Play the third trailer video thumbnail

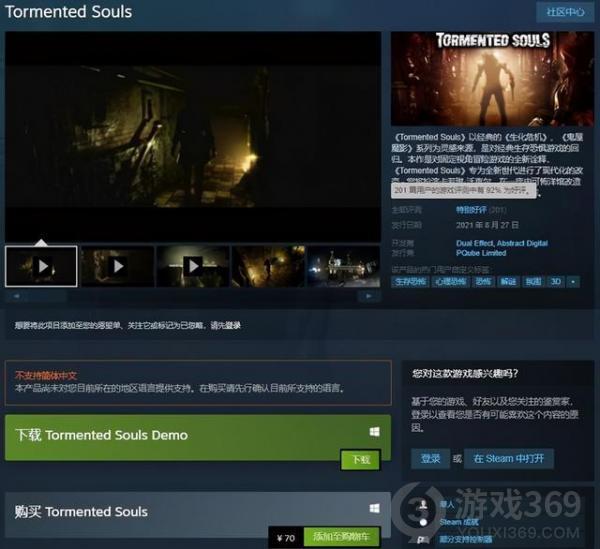[193, 267]
